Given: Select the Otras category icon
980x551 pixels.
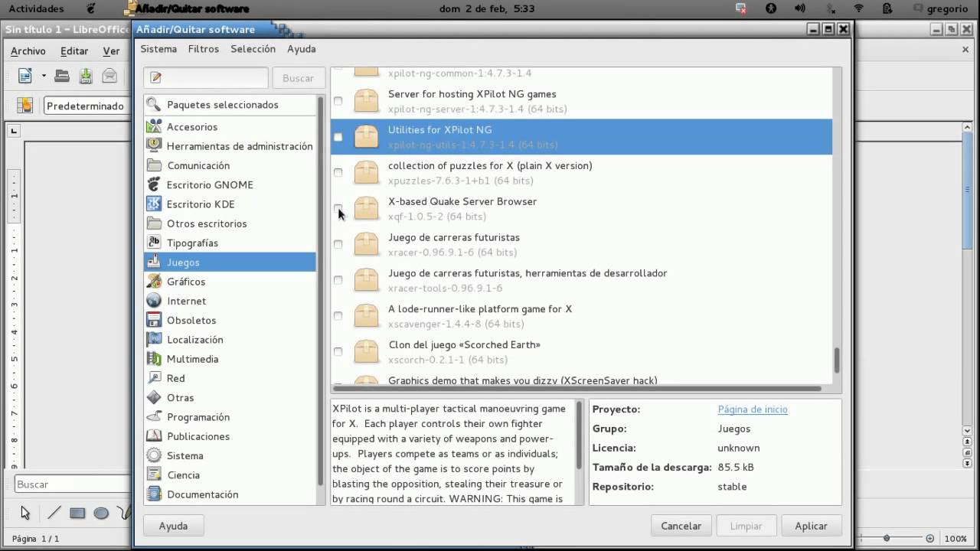Looking at the screenshot, I should (154, 397).
